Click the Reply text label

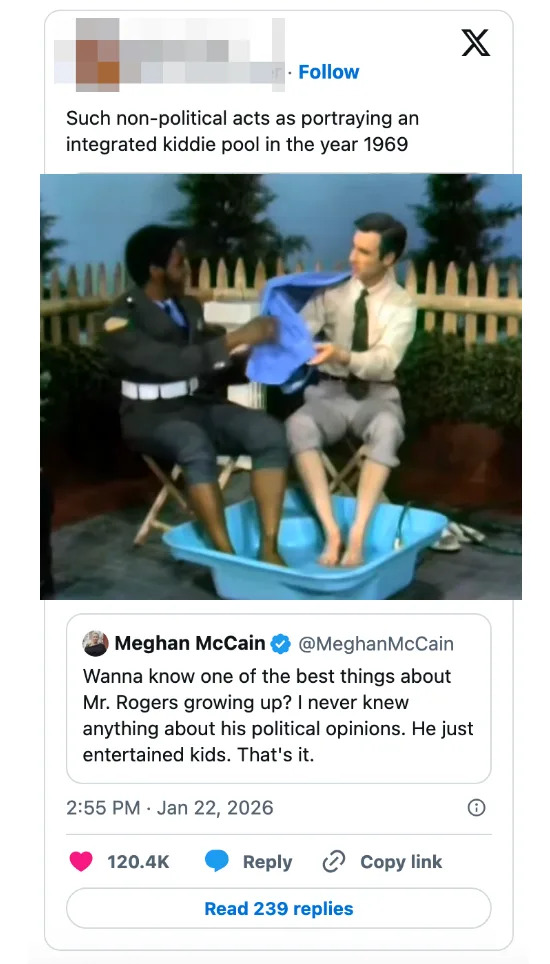(267, 862)
